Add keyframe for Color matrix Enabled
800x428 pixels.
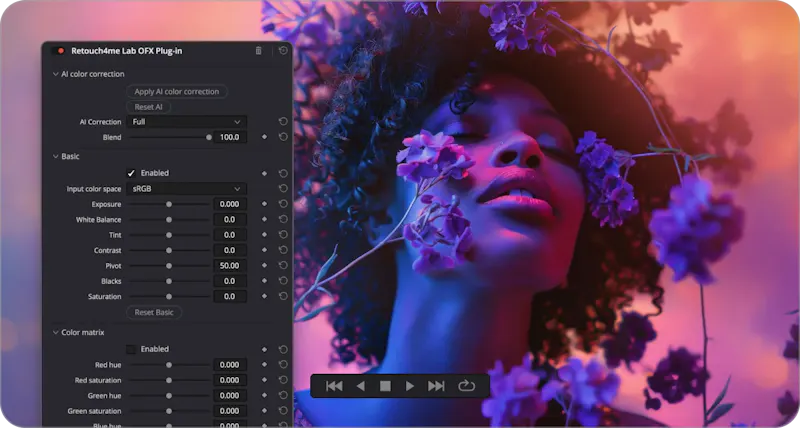264,349
